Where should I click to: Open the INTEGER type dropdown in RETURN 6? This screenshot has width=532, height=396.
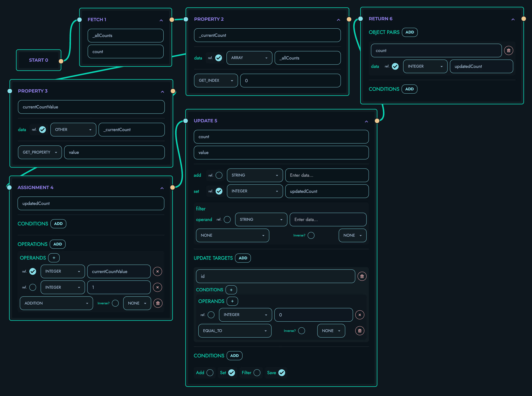(x=425, y=66)
